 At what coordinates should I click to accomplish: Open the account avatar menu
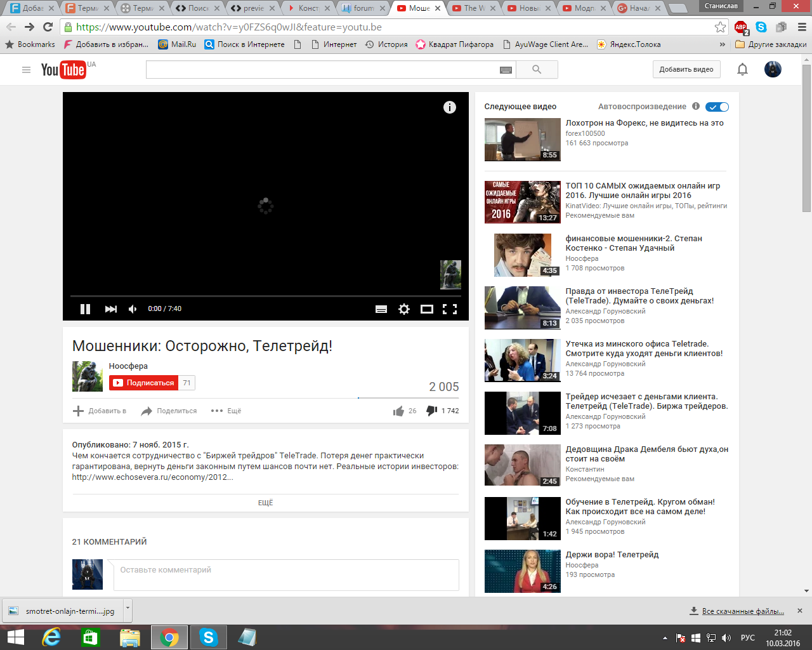pyautogui.click(x=773, y=70)
